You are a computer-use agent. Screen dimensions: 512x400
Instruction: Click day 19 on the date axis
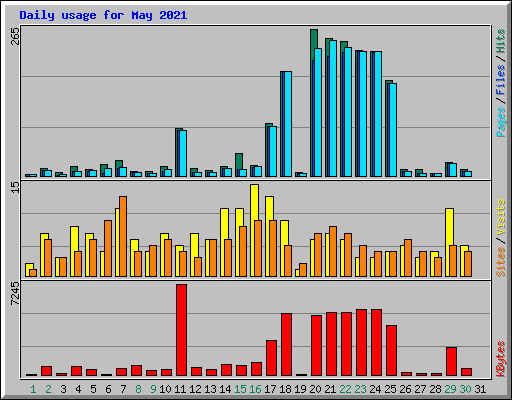click(x=300, y=389)
